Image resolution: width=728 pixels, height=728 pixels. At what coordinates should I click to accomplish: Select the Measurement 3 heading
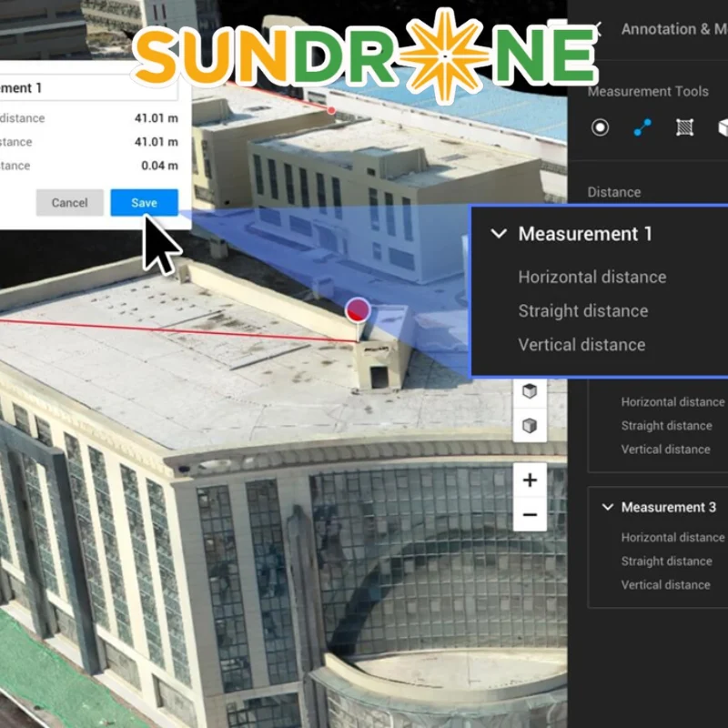pos(669,507)
